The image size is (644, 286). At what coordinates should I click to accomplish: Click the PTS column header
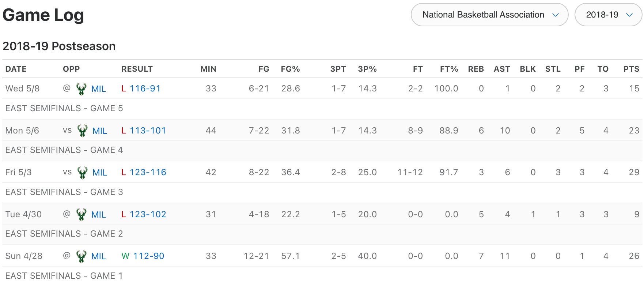coord(631,69)
